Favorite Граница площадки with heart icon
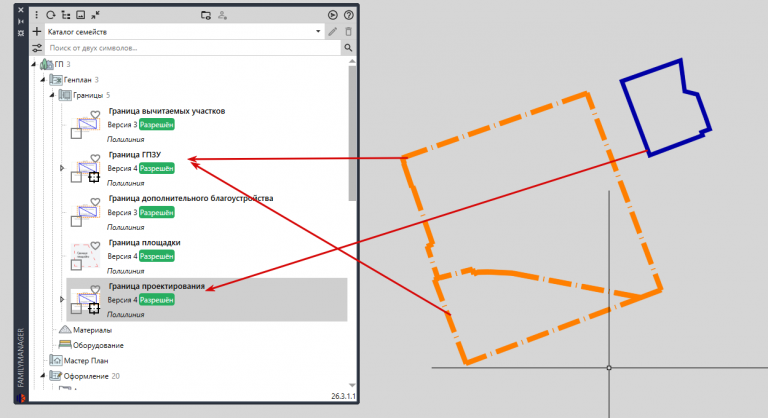This screenshot has width=768, height=418. [x=96, y=246]
